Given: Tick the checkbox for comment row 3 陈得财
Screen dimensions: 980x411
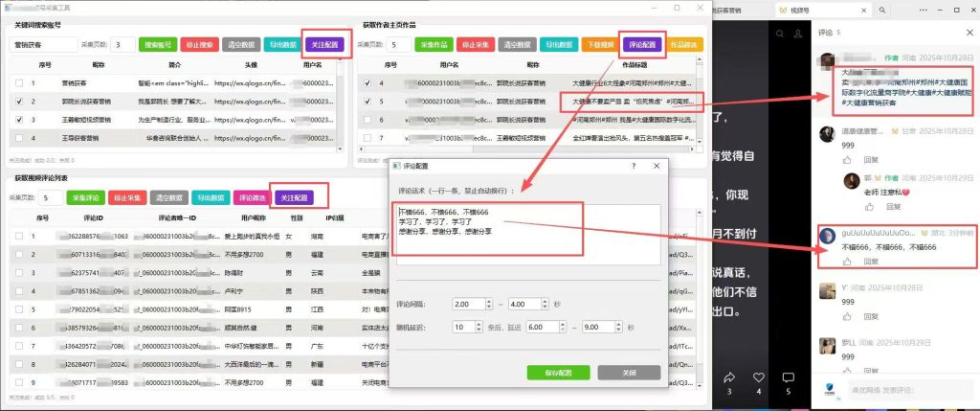Looking at the screenshot, I should coord(19,273).
